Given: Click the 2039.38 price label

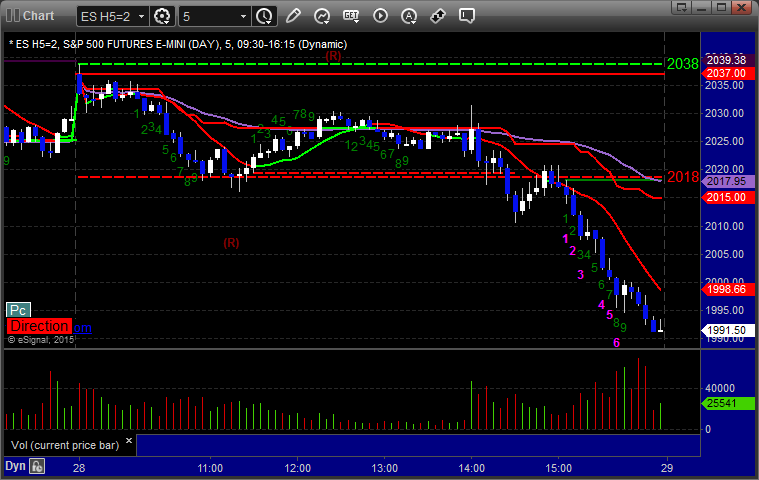Looking at the screenshot, I should click(727, 60).
